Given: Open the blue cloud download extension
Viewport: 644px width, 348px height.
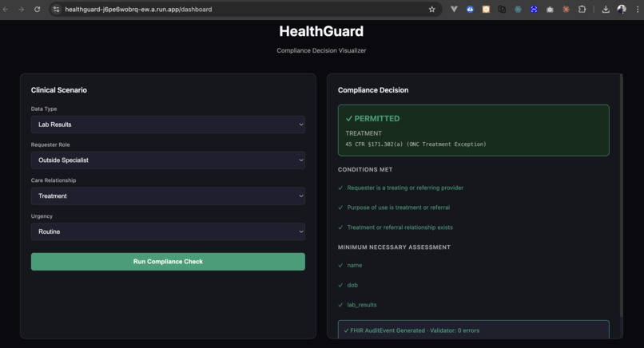Looking at the screenshot, I should 470,9.
